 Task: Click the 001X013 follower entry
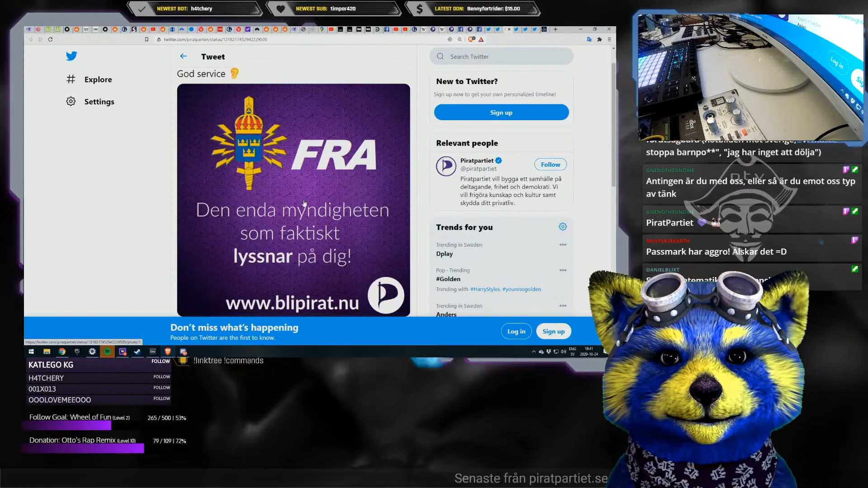pos(99,389)
